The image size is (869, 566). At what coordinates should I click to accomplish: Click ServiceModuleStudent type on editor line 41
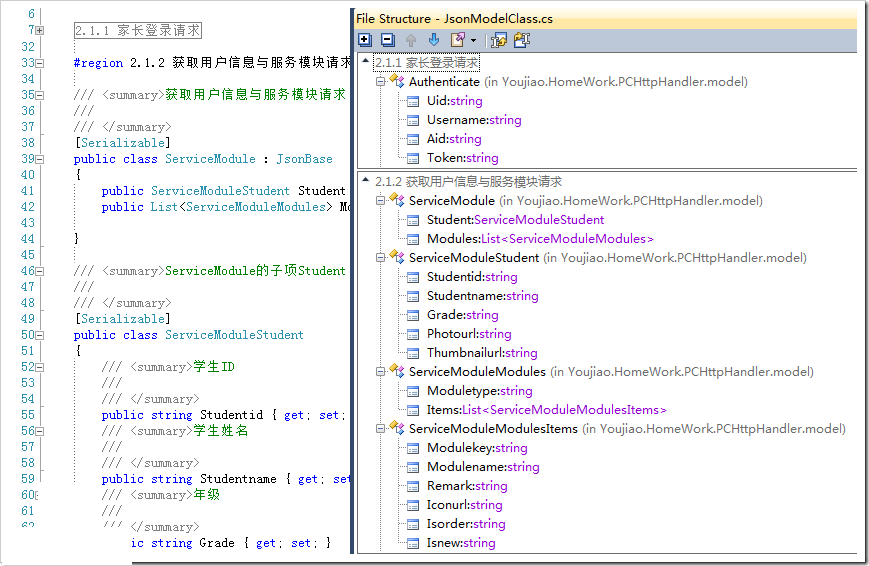pyautogui.click(x=220, y=191)
